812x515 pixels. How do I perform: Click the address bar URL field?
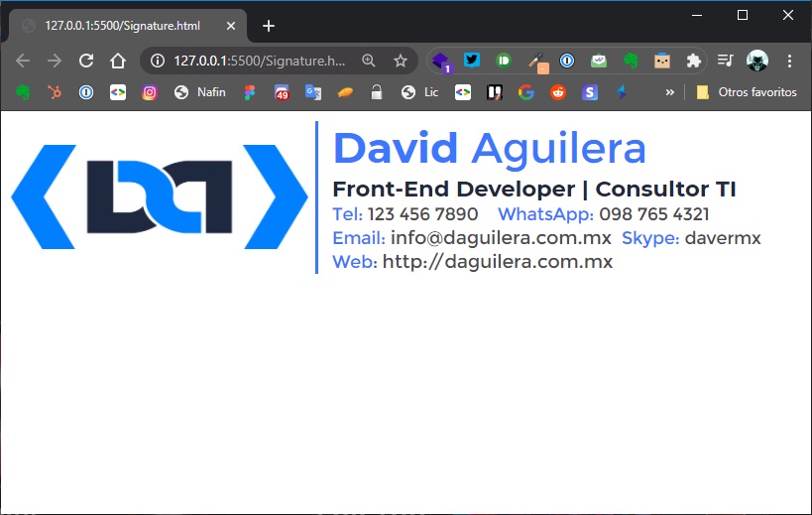tap(259, 62)
